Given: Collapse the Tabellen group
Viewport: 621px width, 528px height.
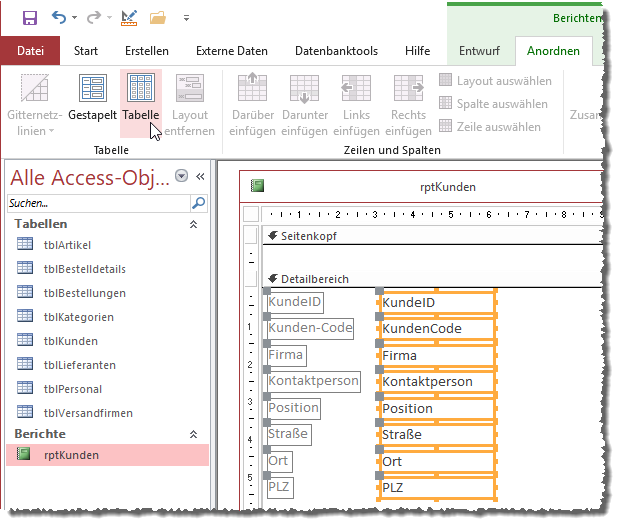Looking at the screenshot, I should tap(193, 225).
